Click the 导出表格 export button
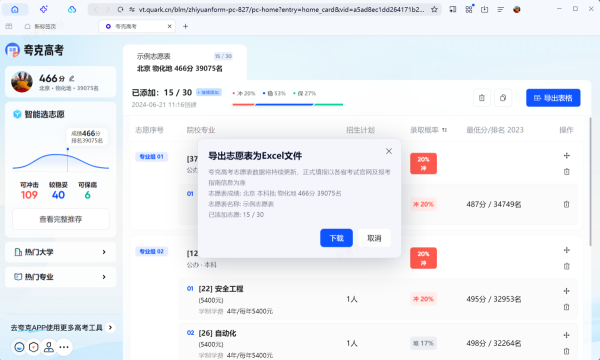Screen dimensions: 600x360 coord(553,98)
